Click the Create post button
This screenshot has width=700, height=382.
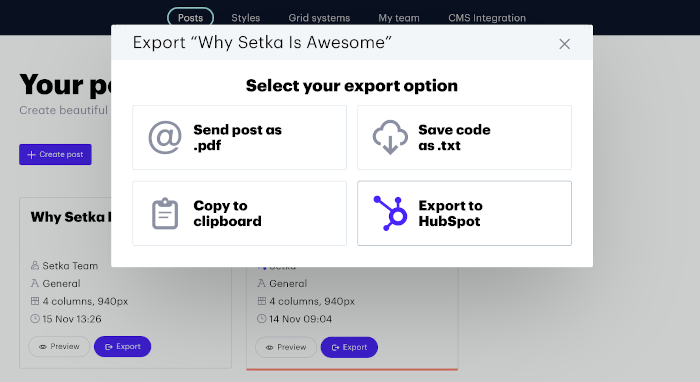tap(55, 154)
